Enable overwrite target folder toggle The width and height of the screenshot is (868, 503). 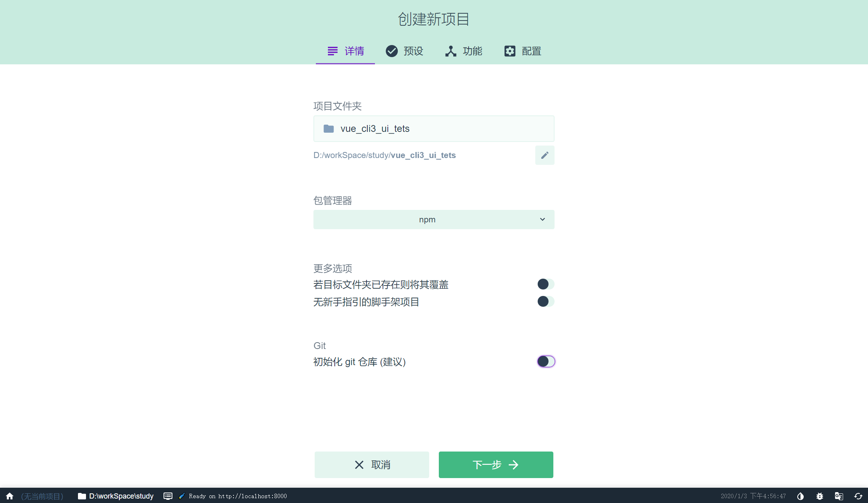coord(545,284)
